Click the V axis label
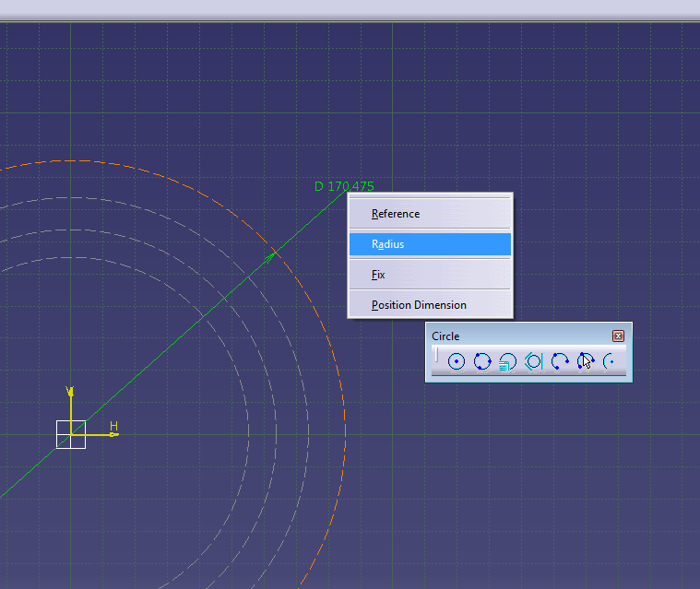The image size is (700, 589). [70, 392]
